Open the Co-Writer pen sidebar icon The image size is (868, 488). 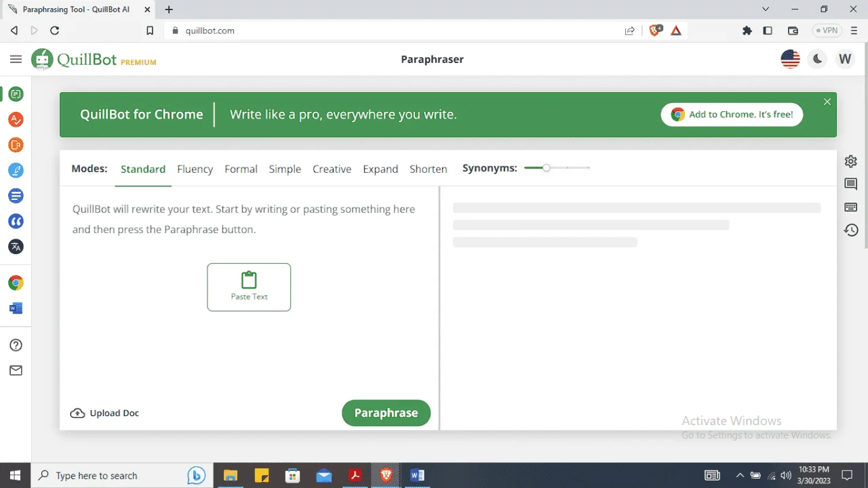click(x=16, y=171)
